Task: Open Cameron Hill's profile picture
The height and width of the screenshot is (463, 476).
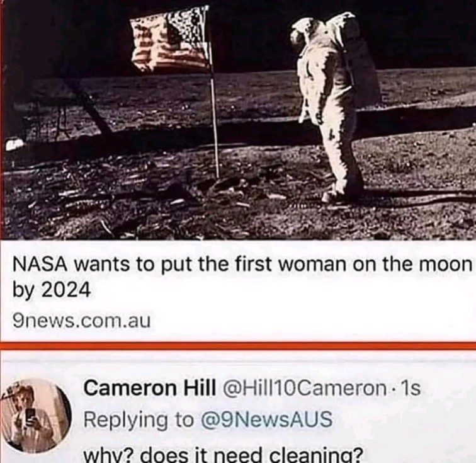Action: [35, 415]
